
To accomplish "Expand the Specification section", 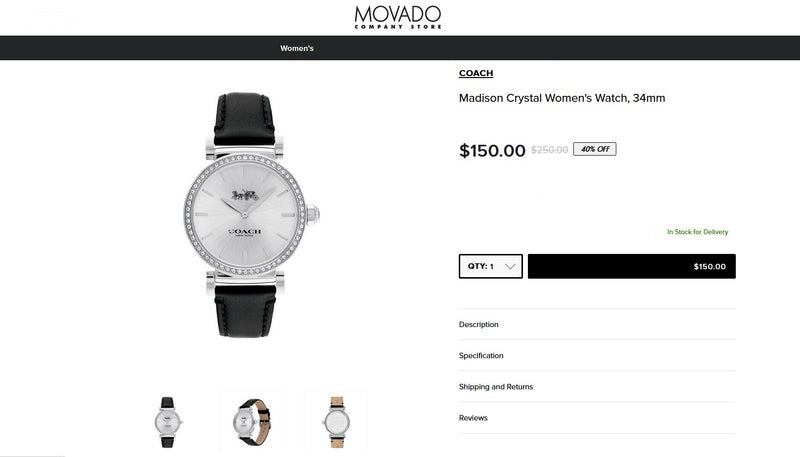I will click(x=597, y=356).
